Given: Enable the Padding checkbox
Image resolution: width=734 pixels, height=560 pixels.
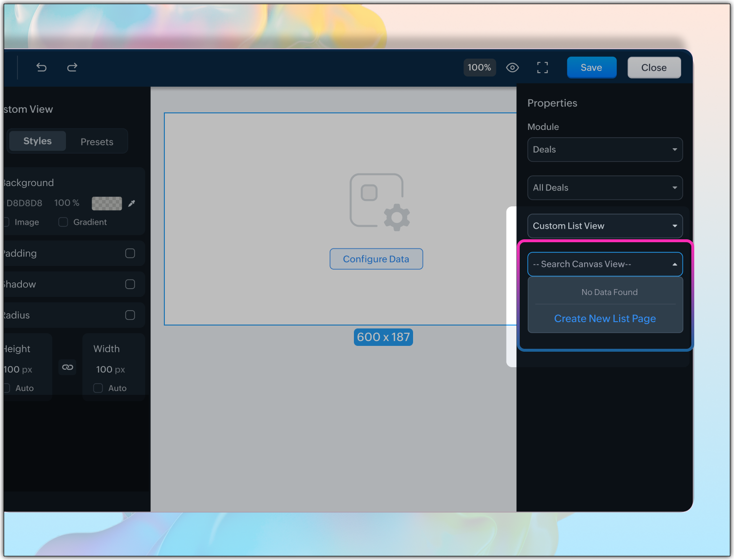Looking at the screenshot, I should (130, 253).
